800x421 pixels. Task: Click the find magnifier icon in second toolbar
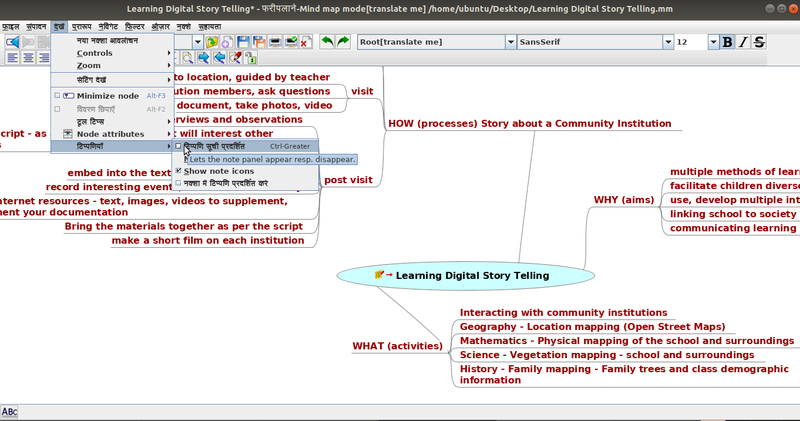point(187,58)
